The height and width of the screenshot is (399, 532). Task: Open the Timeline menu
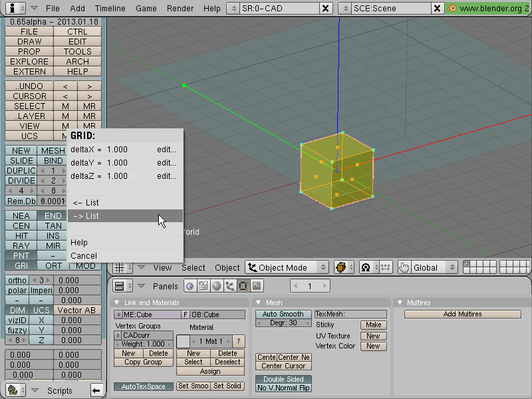(110, 8)
